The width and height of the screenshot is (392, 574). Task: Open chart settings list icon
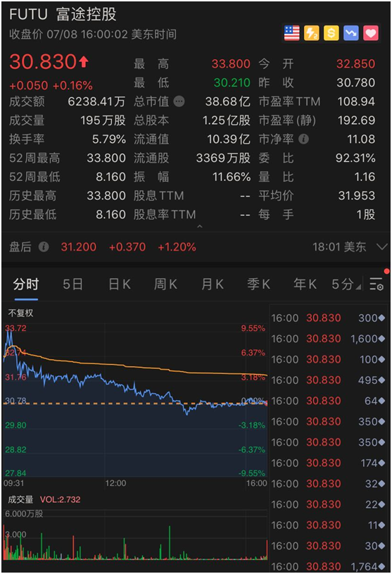[x=377, y=284]
